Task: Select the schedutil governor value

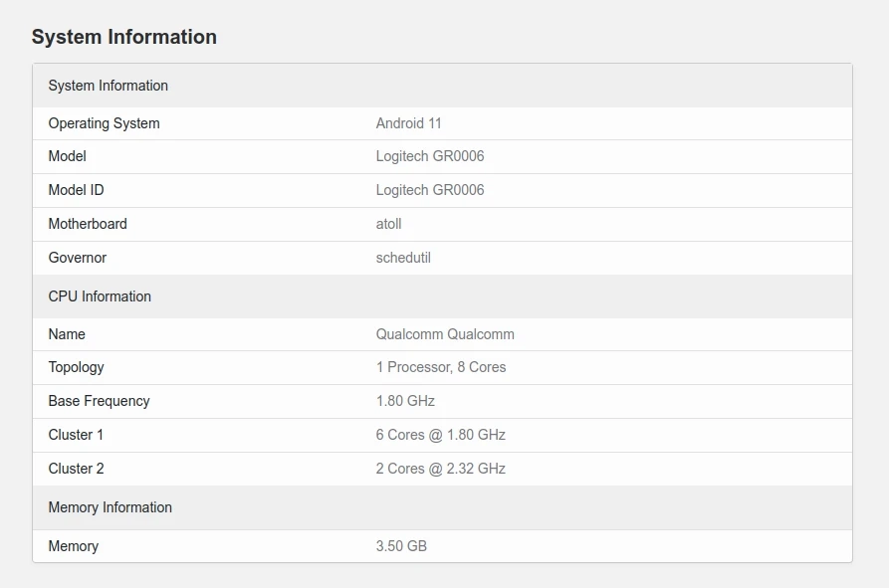Action: [x=403, y=258]
